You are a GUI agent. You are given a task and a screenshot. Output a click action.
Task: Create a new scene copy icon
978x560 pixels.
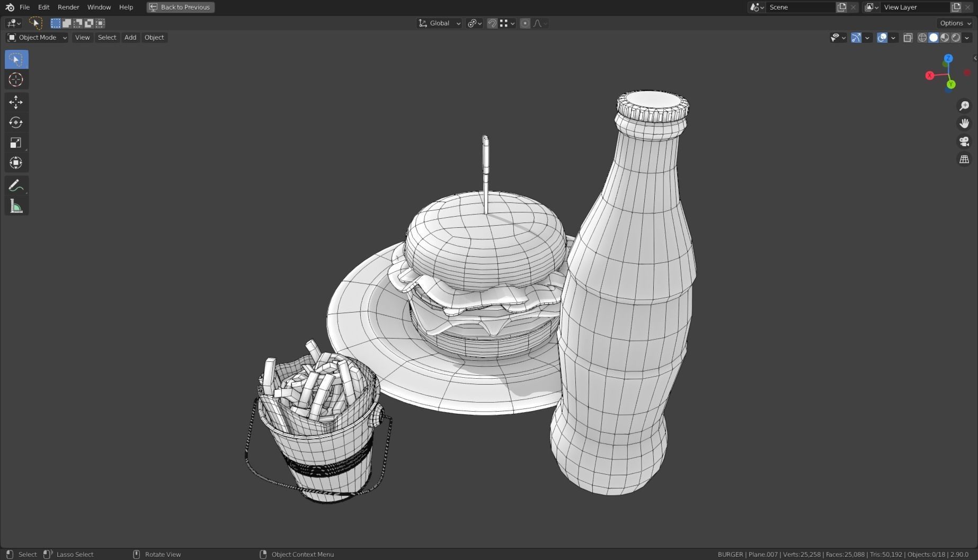[x=841, y=7]
